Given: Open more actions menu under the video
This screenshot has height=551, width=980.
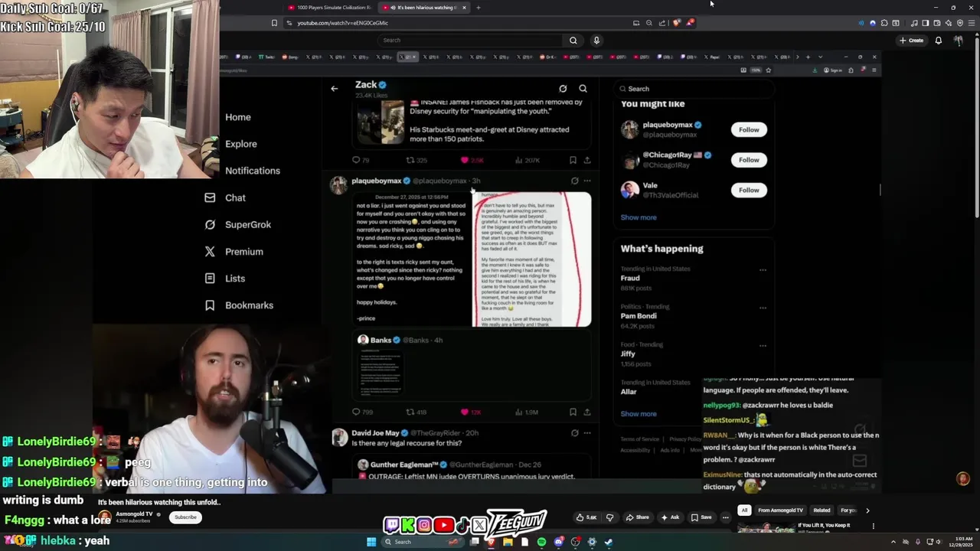Looking at the screenshot, I should (x=725, y=517).
